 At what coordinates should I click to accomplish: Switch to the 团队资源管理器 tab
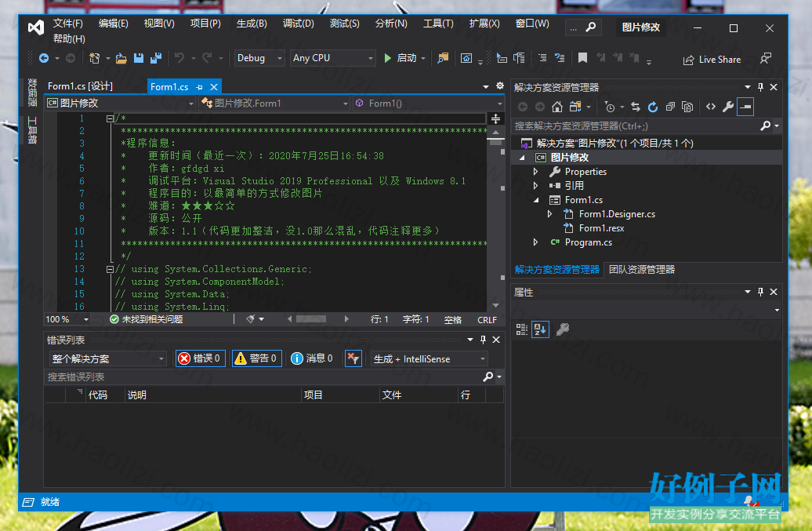642,269
